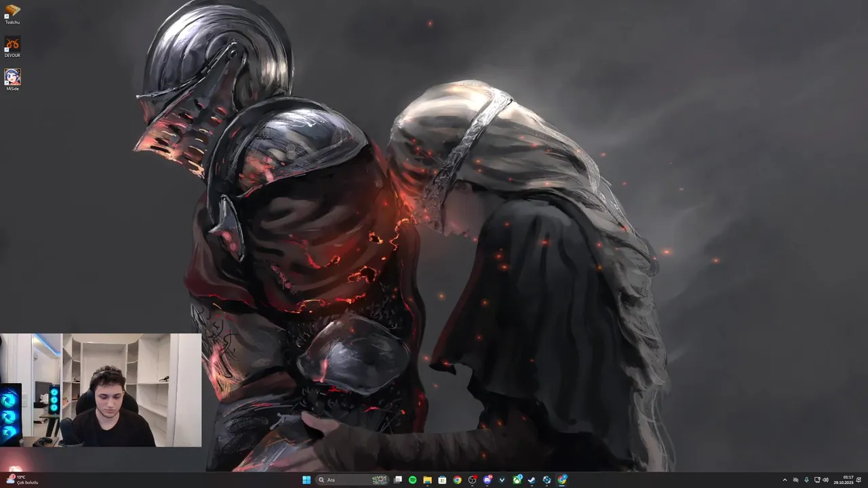Open the blue gear-shaped app on the taskbar
868x488 pixels.
(x=547, y=480)
